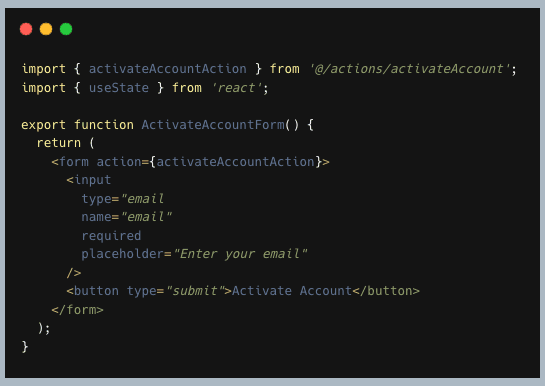545x386 pixels.
Task: Click the required attribute
Action: [x=111, y=236]
